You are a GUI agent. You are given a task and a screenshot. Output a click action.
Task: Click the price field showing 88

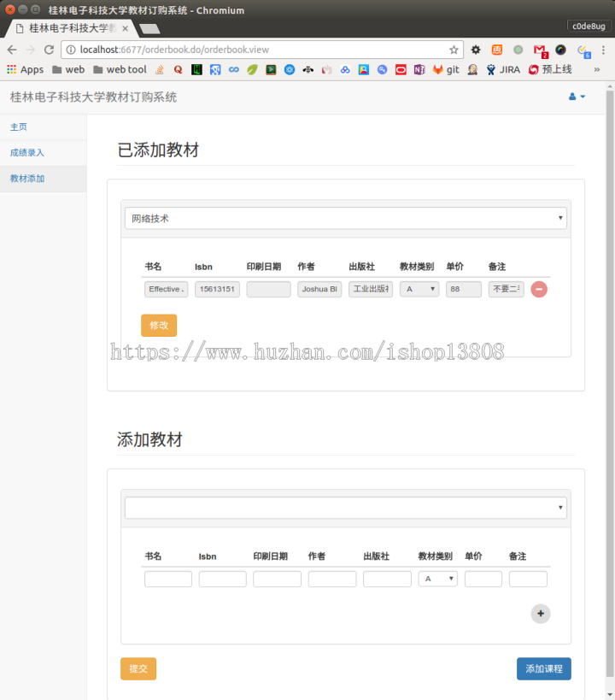click(464, 289)
